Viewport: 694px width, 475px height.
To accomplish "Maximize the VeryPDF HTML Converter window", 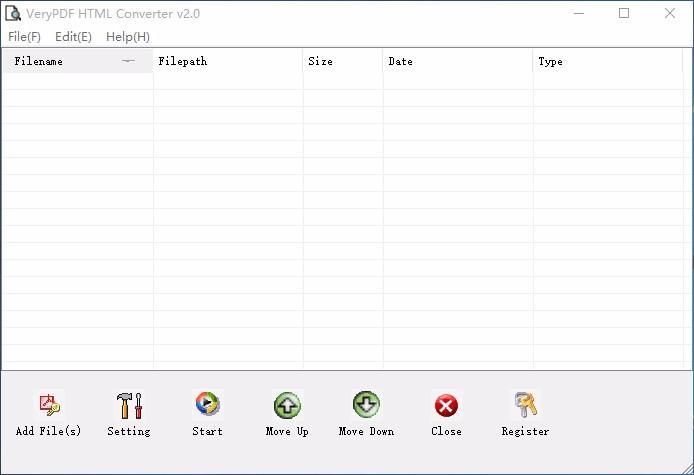I will pyautogui.click(x=624, y=14).
